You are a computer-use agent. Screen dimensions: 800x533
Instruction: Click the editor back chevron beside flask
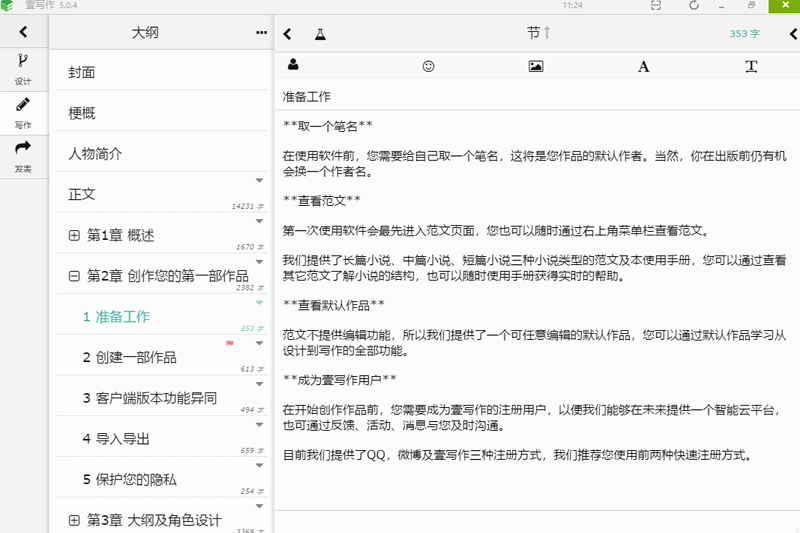(287, 34)
